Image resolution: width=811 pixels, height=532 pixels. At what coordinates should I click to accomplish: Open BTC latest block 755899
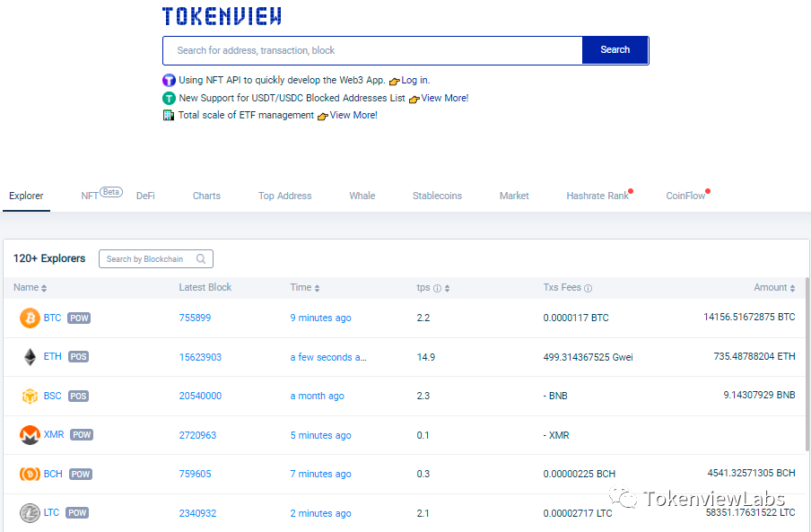195,318
